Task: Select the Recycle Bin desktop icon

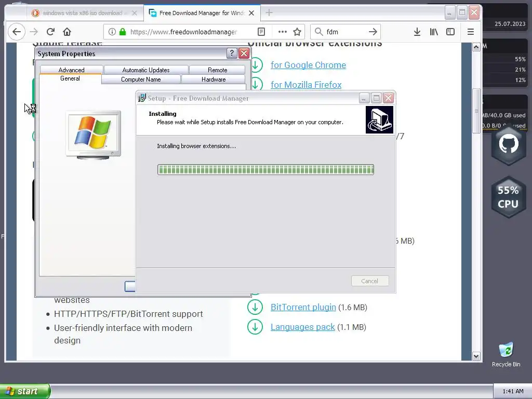Action: [x=506, y=354]
